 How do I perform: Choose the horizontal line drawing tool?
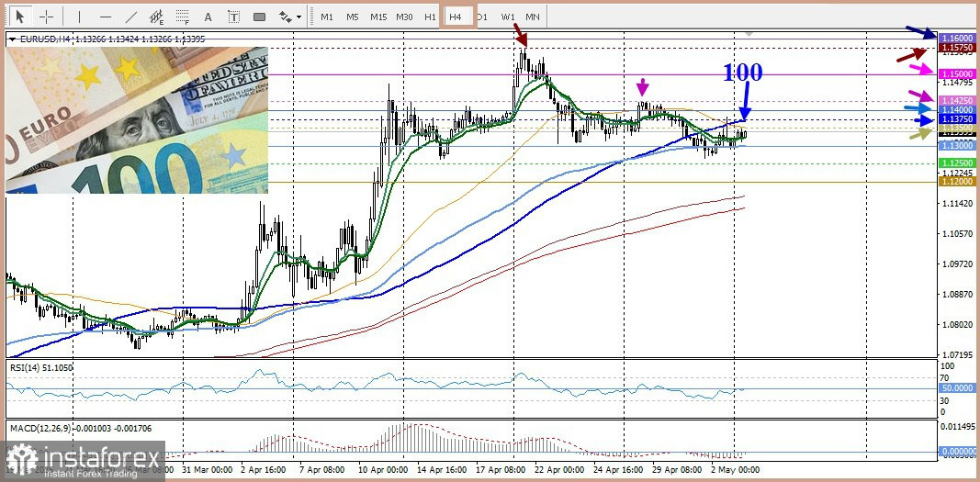pos(105,17)
